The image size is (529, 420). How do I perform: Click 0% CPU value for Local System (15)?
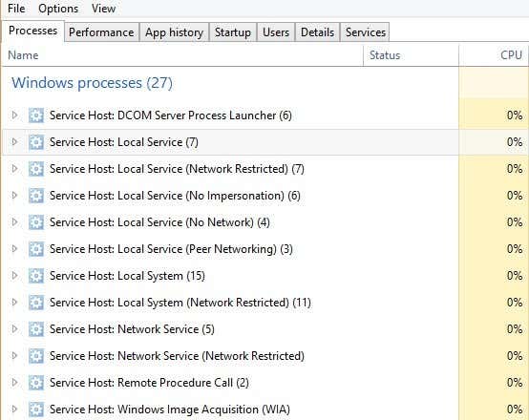515,276
